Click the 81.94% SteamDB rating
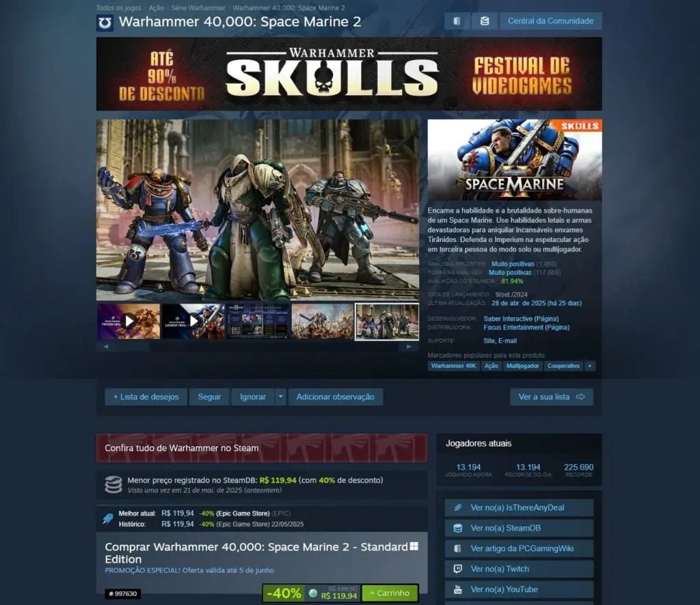The width and height of the screenshot is (700, 605). pyautogui.click(x=511, y=281)
